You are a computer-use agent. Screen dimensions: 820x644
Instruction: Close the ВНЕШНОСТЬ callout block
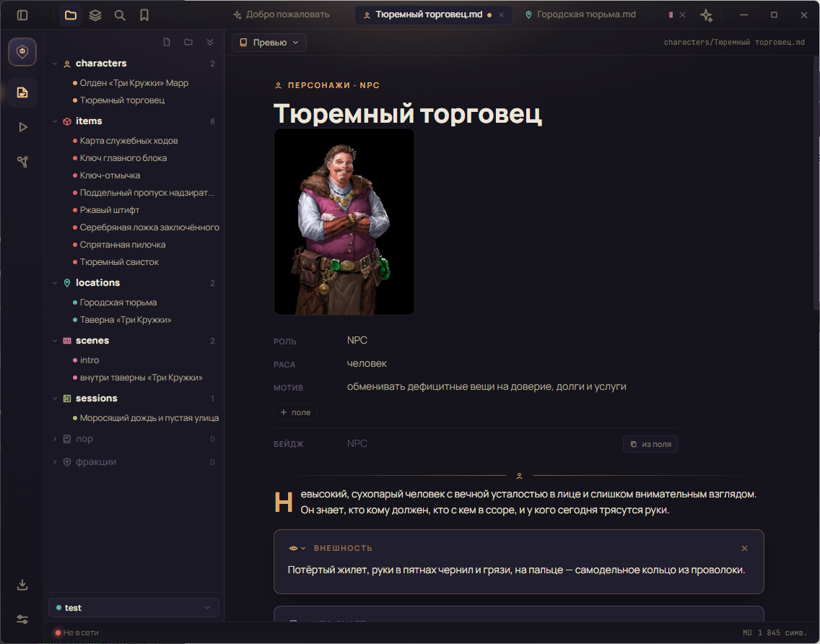(744, 548)
